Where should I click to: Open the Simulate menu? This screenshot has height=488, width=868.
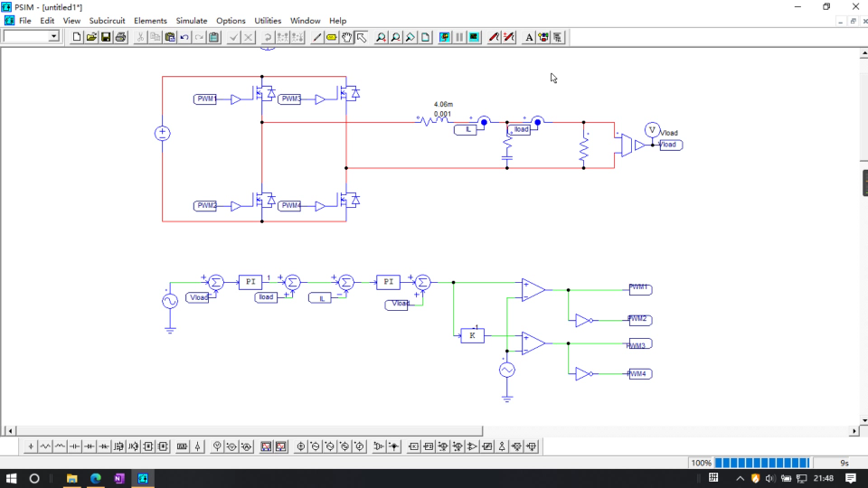click(x=192, y=21)
